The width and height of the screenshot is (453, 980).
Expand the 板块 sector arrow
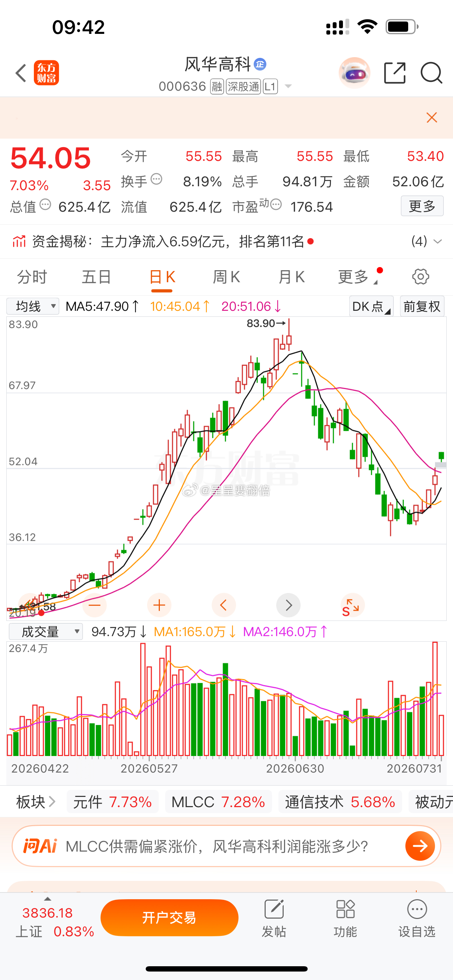[52, 802]
